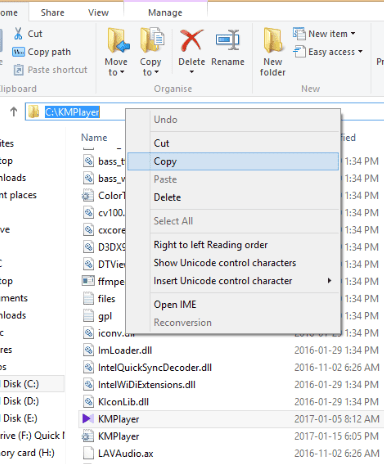Click the IntelWiDiExtensions.dll file name
The height and width of the screenshot is (464, 384).
[x=147, y=385]
